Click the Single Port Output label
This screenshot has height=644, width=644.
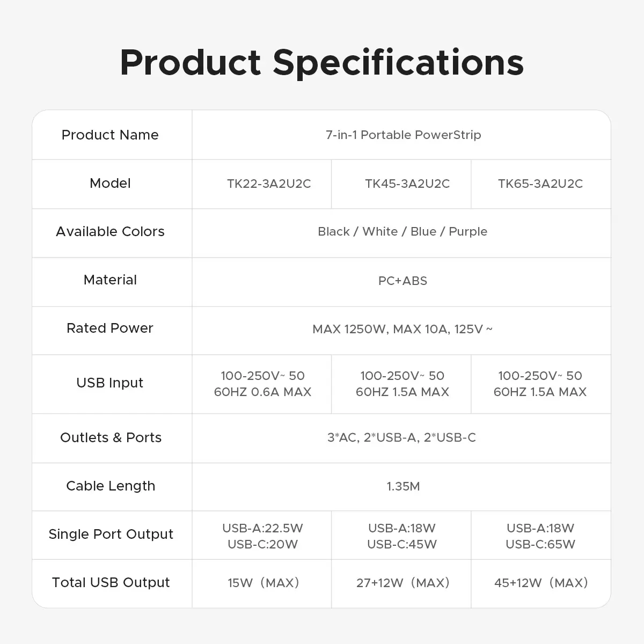point(111,534)
